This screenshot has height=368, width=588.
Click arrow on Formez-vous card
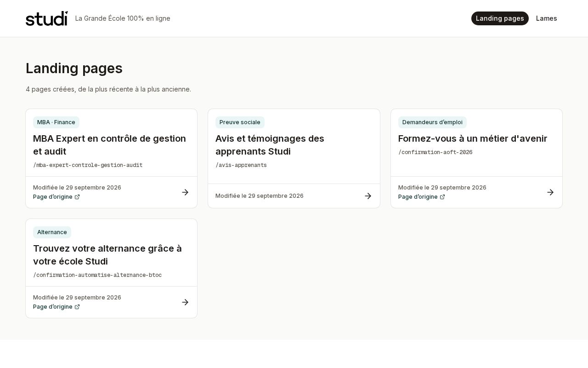point(550,192)
